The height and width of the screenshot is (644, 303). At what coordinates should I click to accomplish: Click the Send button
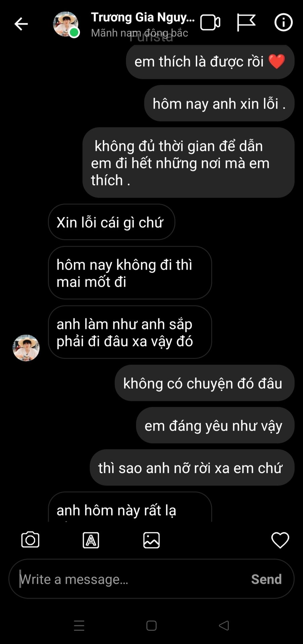coord(266,579)
